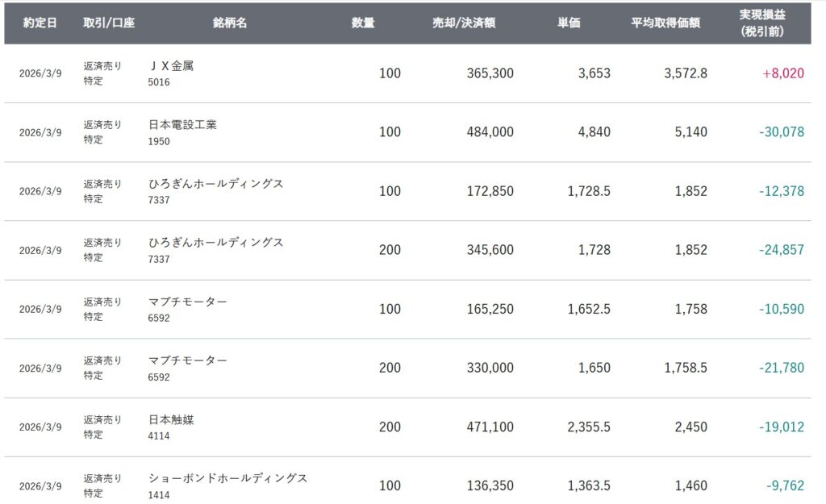
Task: Select ひろぎんホールディングス in the 172,850 row
Action: pyautogui.click(x=216, y=184)
